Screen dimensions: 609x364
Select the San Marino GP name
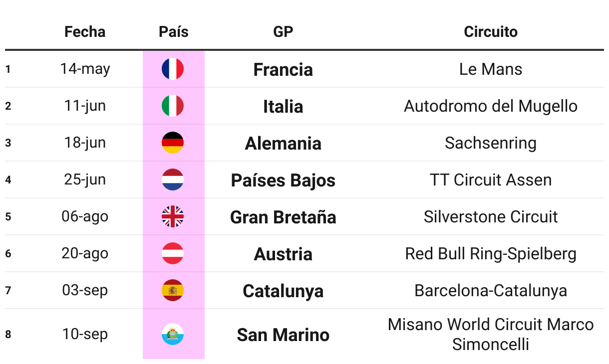[x=283, y=335]
